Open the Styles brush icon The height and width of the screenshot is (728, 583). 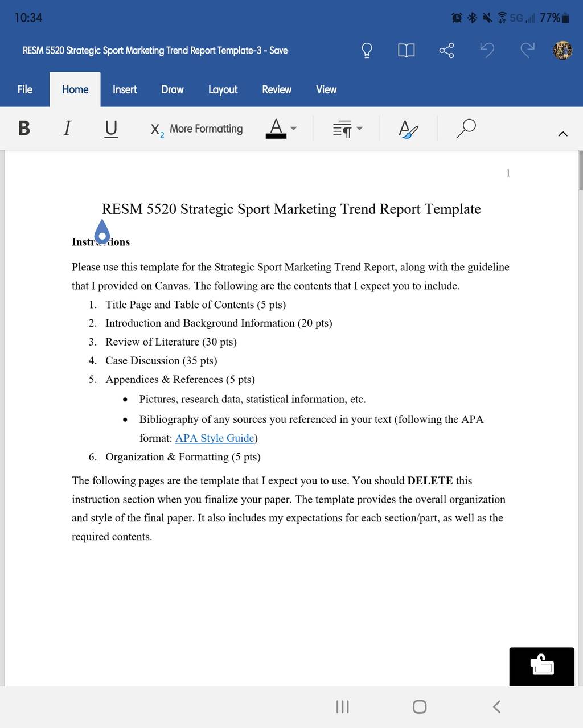408,129
